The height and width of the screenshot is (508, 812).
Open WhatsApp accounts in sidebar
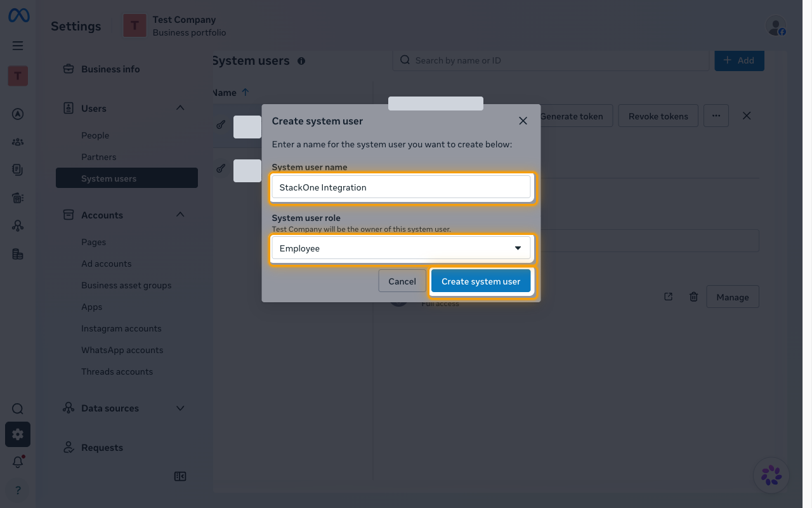(122, 350)
